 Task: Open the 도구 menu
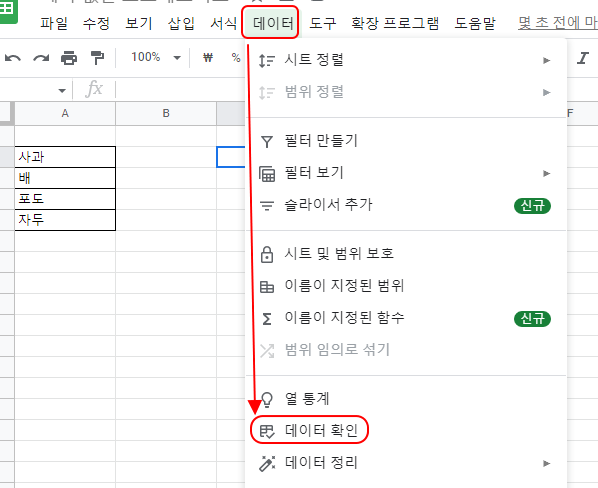(323, 23)
